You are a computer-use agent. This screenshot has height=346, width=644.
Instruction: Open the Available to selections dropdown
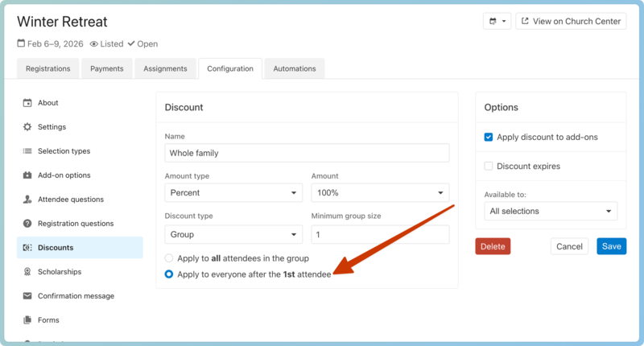click(550, 212)
